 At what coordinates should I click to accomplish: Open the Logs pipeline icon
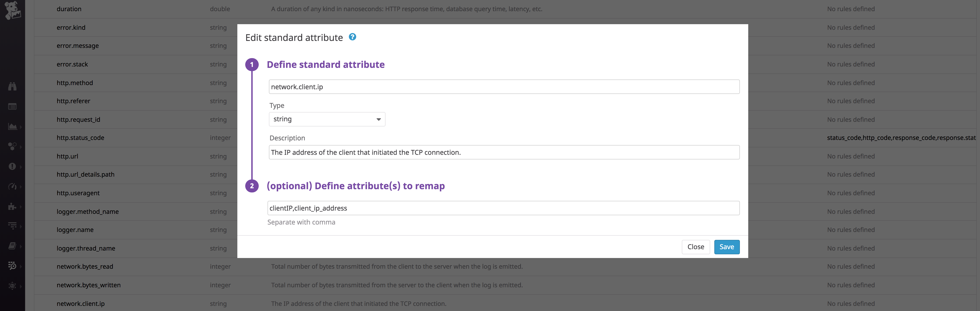(13, 226)
